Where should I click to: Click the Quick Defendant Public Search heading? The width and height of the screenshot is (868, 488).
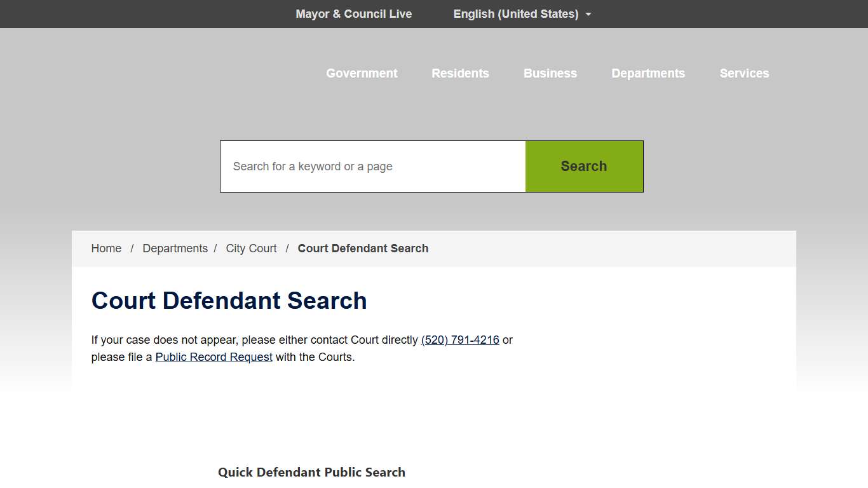click(311, 472)
